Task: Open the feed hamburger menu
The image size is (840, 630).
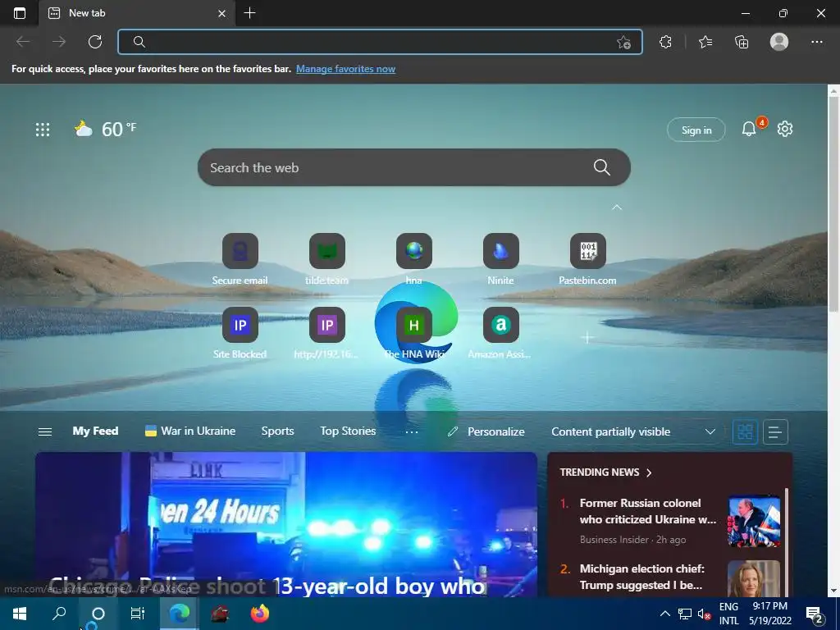Action: [45, 431]
